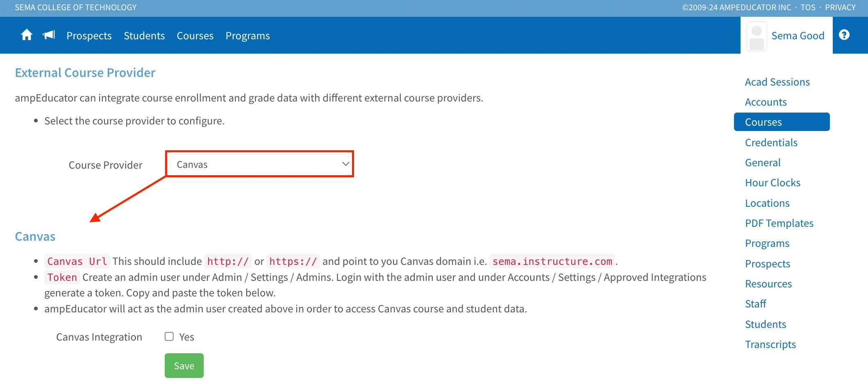Click the SEMA COLLEGE OF TECHNOLOGY header text
This screenshot has width=868, height=384.
coord(76,7)
